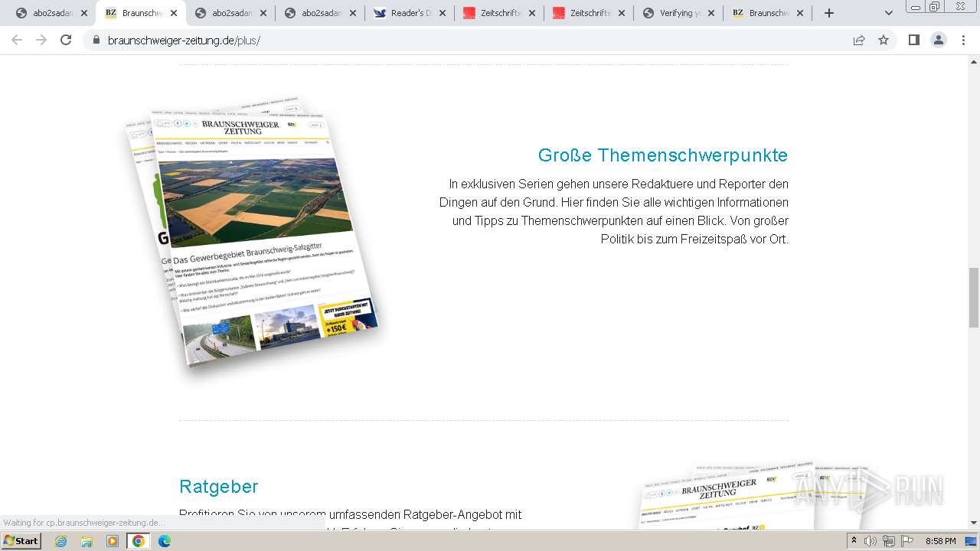
Task: Click the Große Themenschwerpunkte heading
Action: (x=663, y=155)
